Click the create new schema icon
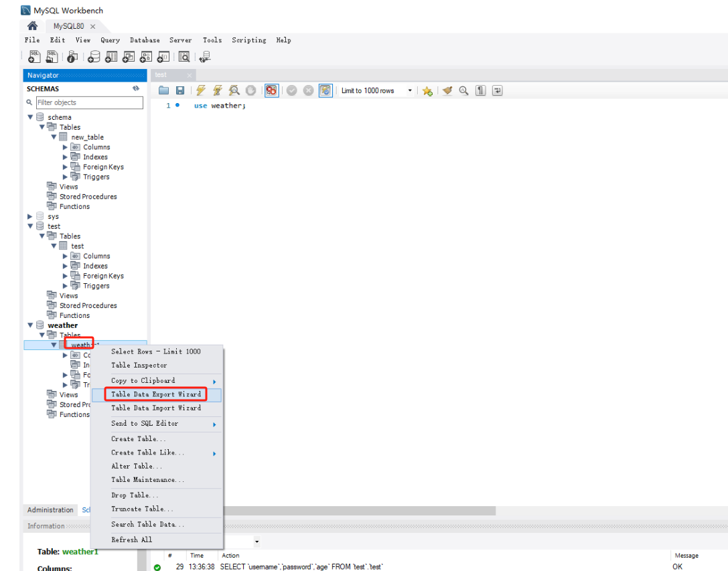728x571 pixels. [94, 57]
